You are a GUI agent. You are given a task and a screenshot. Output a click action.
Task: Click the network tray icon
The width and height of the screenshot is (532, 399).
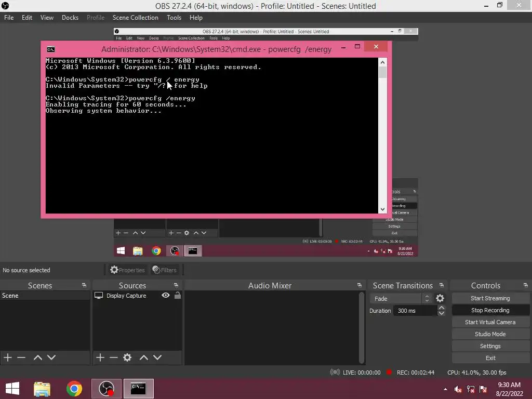471,389
